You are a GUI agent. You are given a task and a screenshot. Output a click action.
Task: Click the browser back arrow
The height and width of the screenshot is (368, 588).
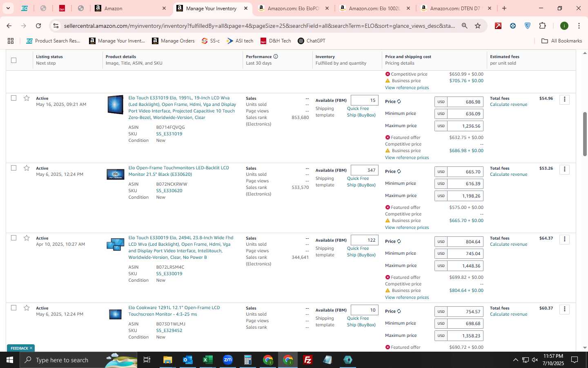coord(9,26)
